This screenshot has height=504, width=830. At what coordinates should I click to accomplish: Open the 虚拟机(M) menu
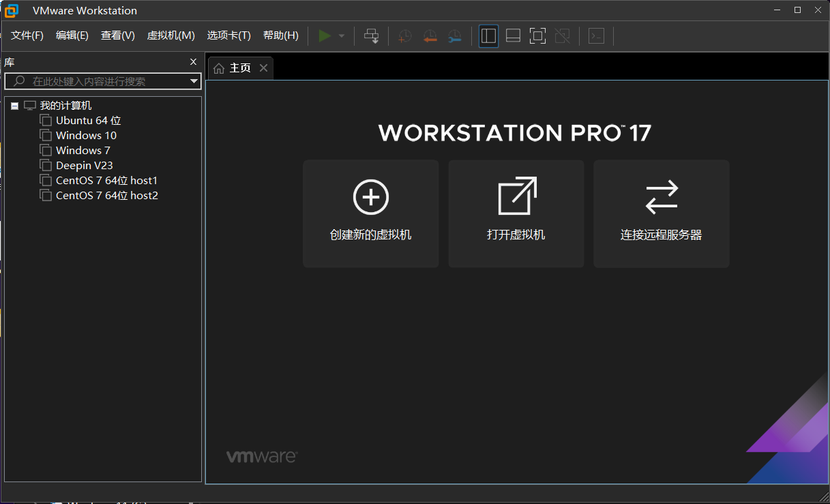pos(171,35)
